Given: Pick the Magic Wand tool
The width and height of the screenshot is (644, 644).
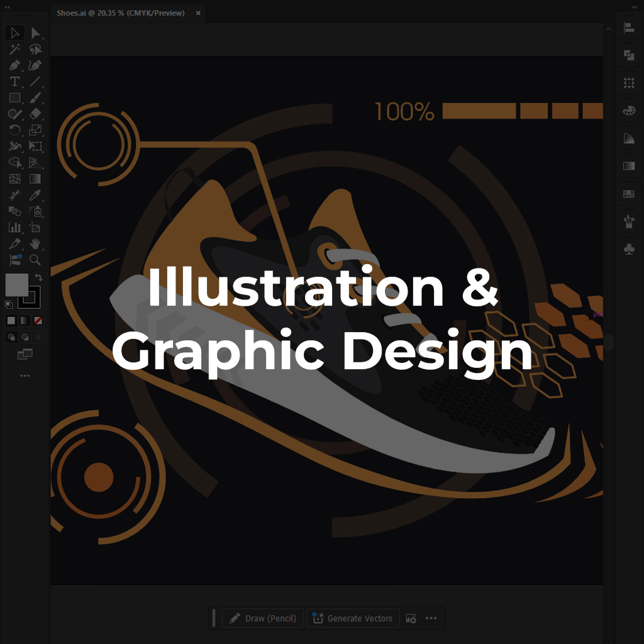Looking at the screenshot, I should (14, 49).
